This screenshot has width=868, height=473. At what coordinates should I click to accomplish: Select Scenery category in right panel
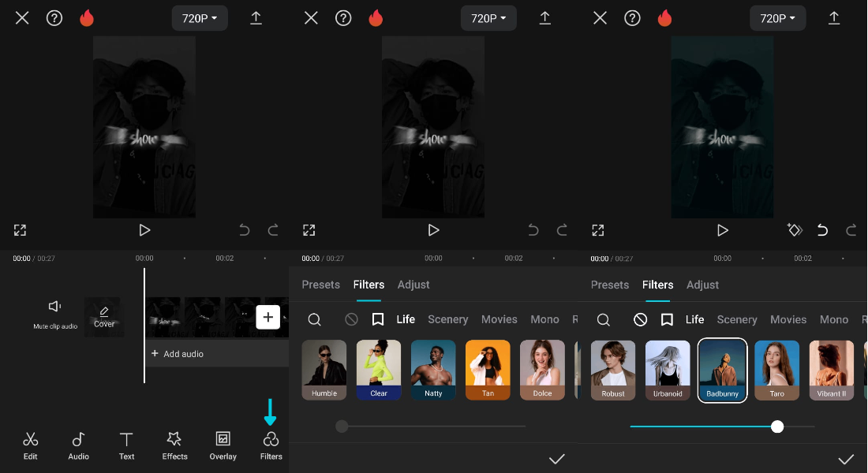click(x=737, y=320)
